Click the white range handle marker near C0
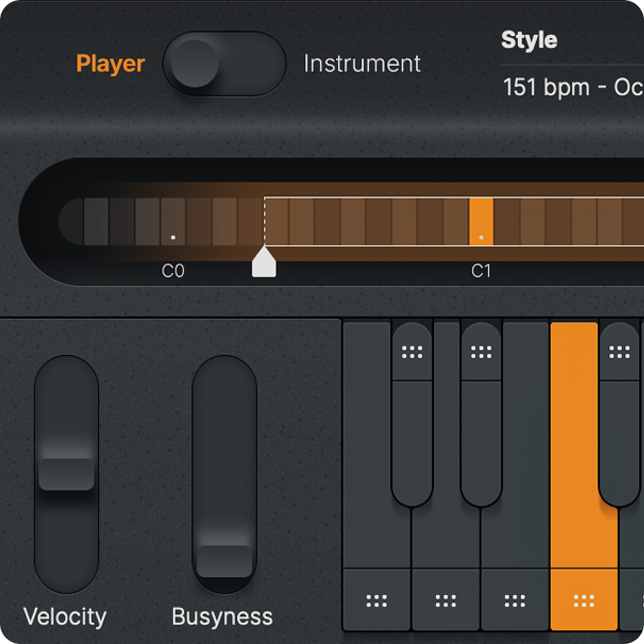The image size is (644, 644). click(264, 263)
